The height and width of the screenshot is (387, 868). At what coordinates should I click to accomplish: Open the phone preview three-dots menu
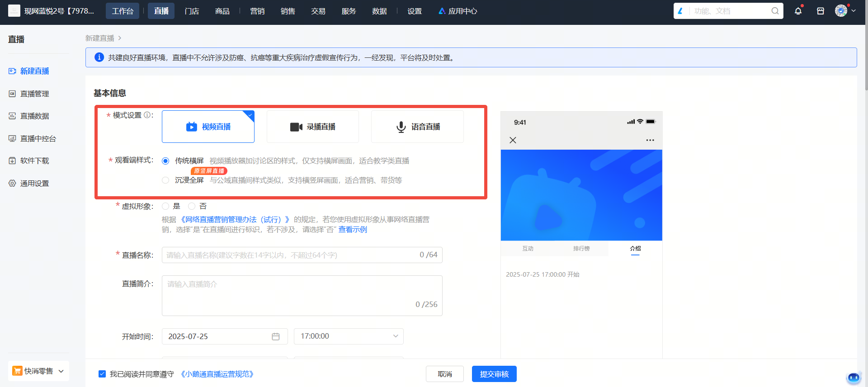650,140
